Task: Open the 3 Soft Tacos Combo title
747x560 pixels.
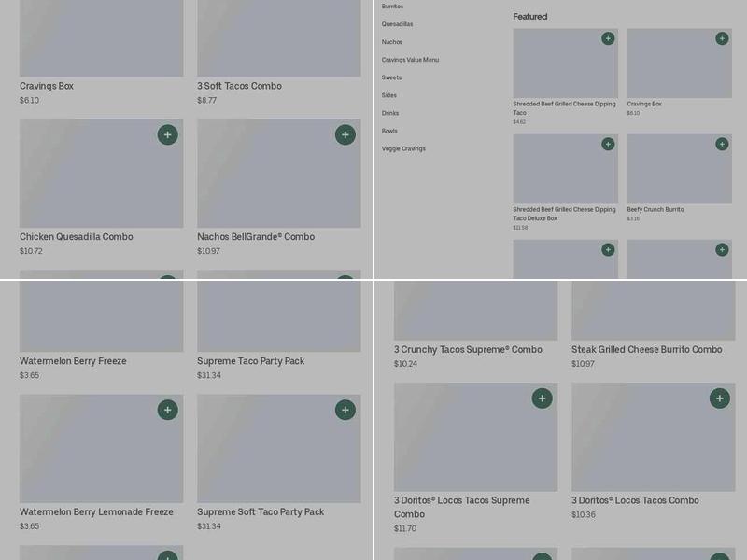Action: click(x=240, y=86)
